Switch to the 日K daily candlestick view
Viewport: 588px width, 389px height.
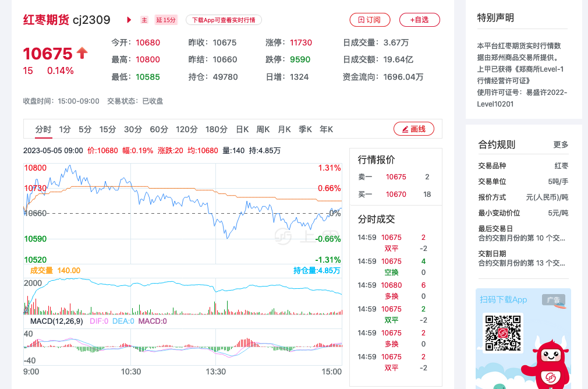(x=242, y=129)
